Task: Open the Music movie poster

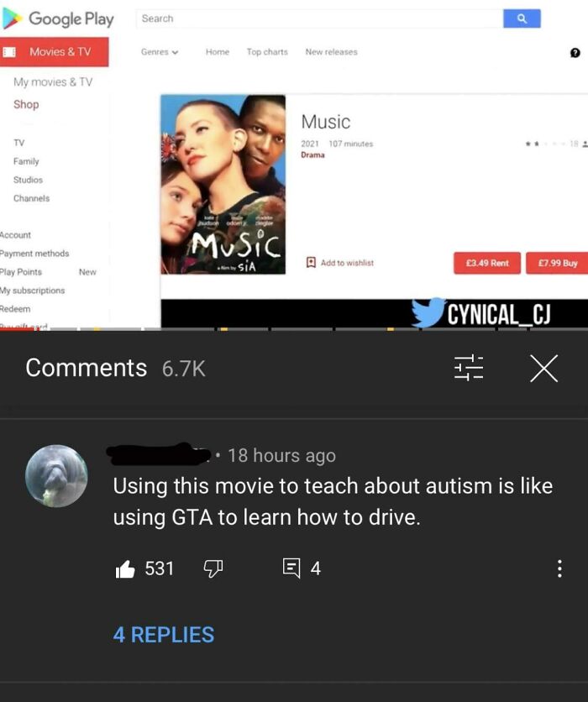Action: pyautogui.click(x=223, y=184)
